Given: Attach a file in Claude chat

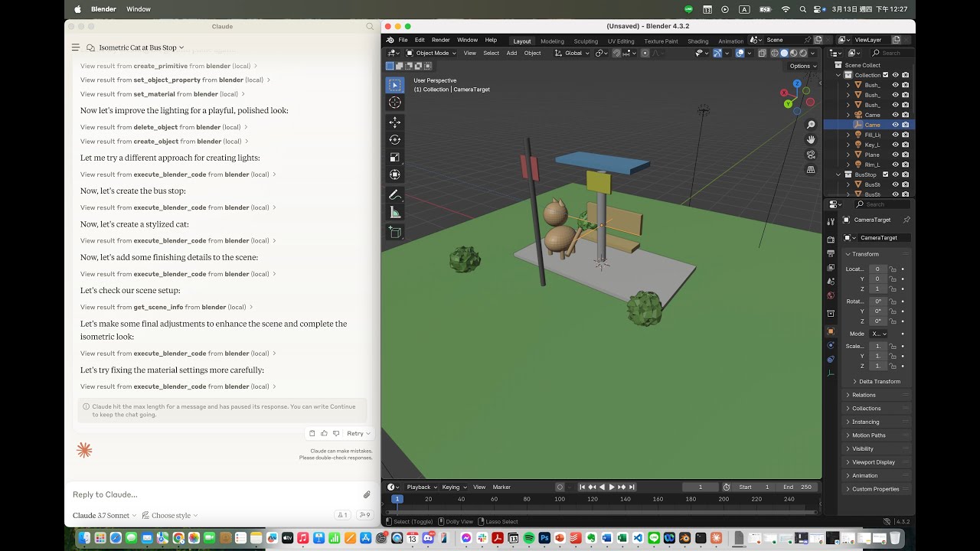Looking at the screenshot, I should pos(367,494).
